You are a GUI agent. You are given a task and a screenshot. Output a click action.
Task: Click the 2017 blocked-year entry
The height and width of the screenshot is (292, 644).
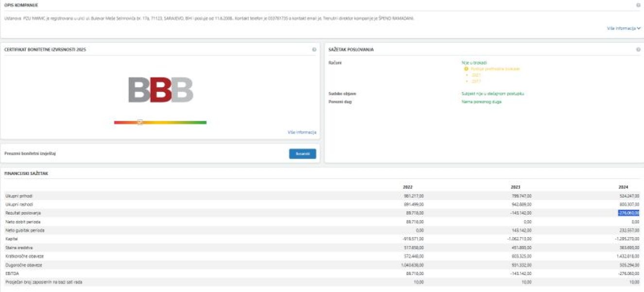tap(476, 81)
